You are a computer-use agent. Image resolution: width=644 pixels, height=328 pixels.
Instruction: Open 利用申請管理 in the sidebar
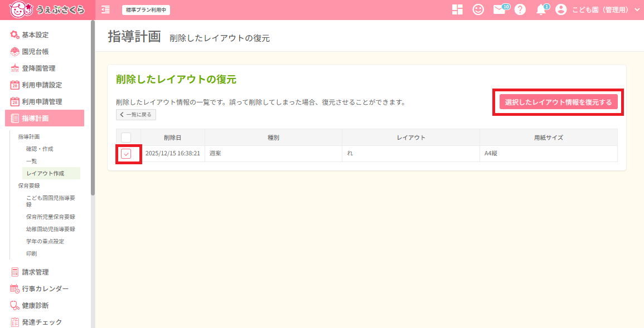pos(42,102)
